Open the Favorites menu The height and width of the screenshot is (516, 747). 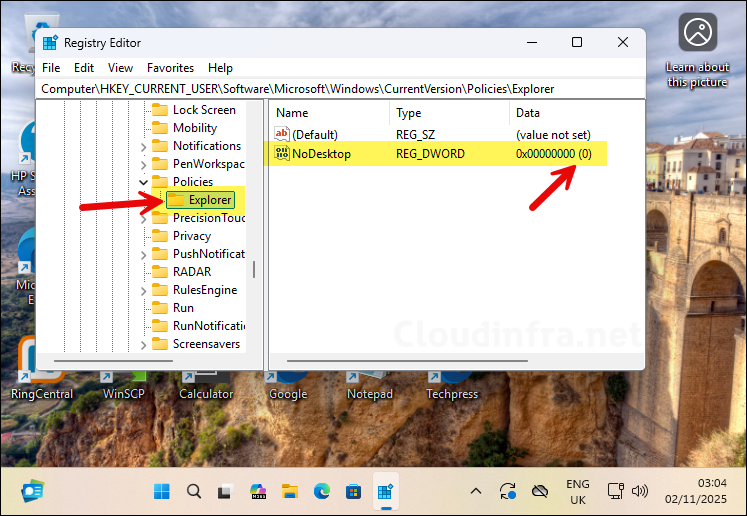click(170, 68)
